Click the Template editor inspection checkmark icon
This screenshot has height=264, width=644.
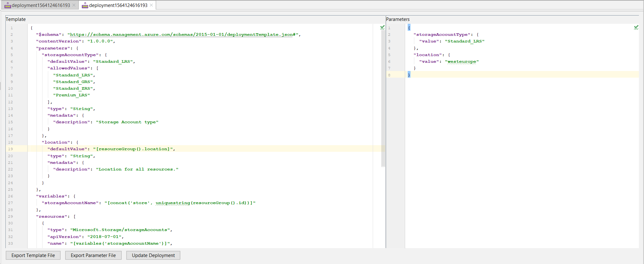(x=382, y=28)
